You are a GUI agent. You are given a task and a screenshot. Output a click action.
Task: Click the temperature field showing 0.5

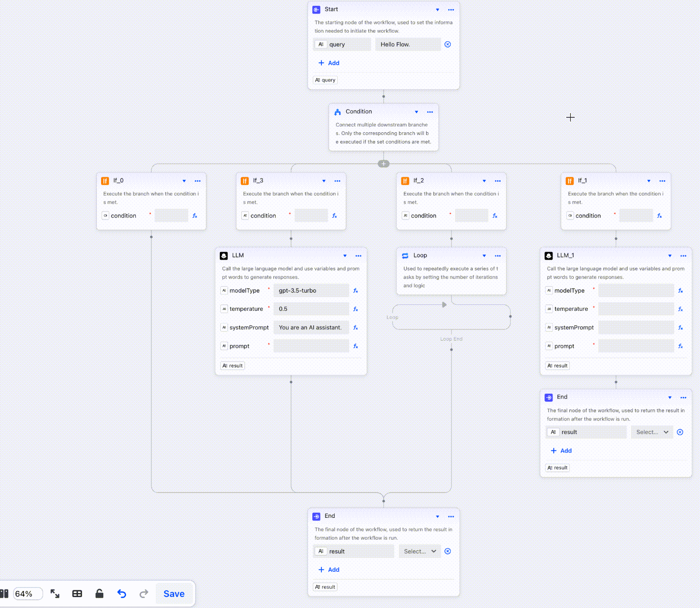click(311, 309)
